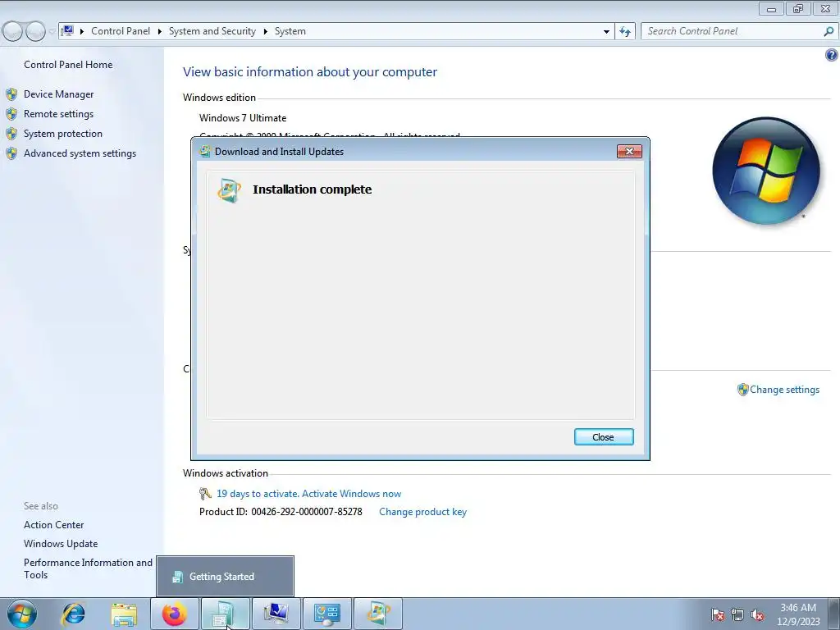Open the address bar history dropdown
840x630 pixels.
point(606,32)
